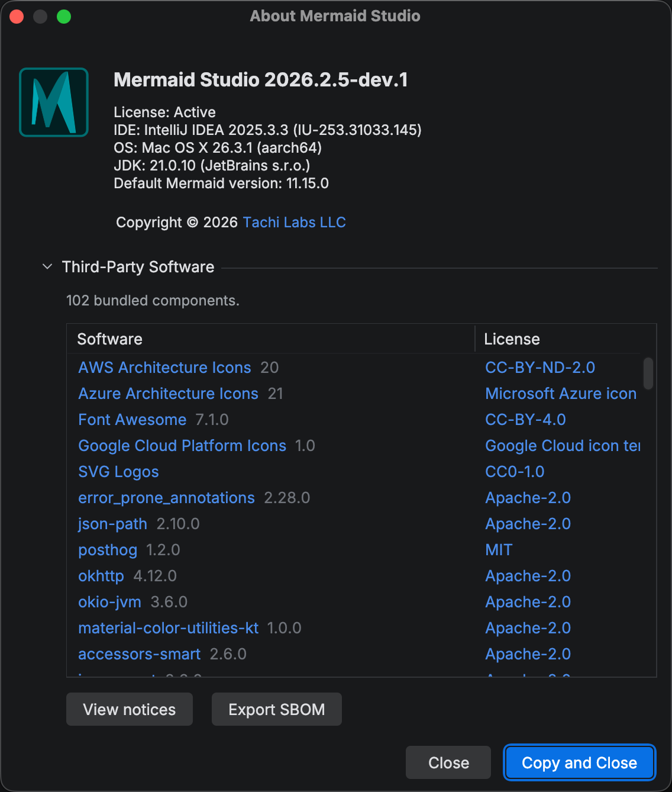Click the Software column header

[271, 339]
